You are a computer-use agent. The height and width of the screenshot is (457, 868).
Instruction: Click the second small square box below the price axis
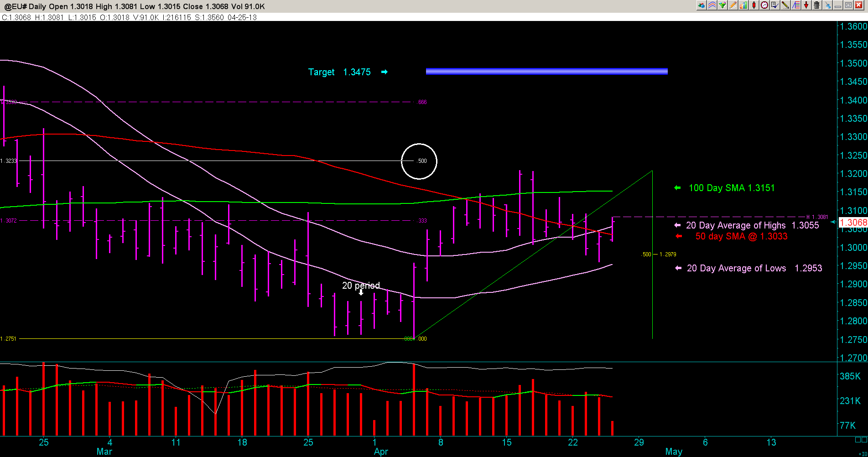pos(864,440)
